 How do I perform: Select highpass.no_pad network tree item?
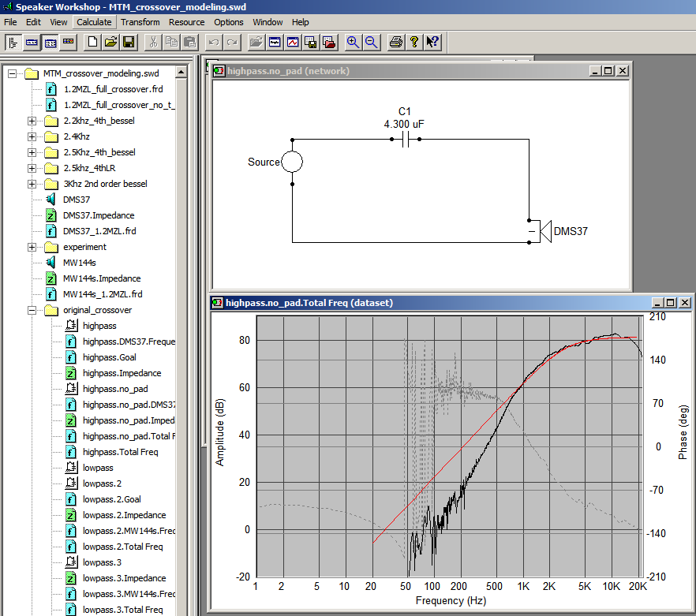[x=115, y=389]
